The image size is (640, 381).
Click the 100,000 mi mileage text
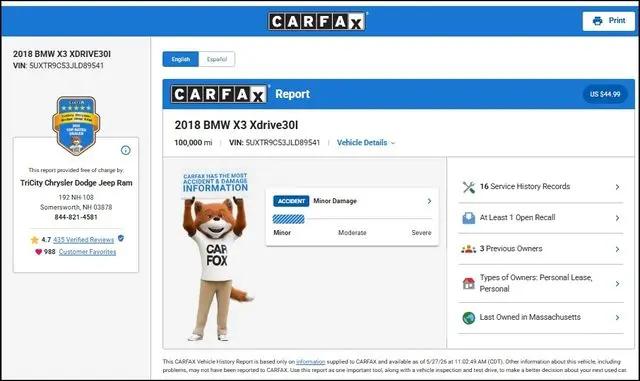pyautogui.click(x=193, y=143)
